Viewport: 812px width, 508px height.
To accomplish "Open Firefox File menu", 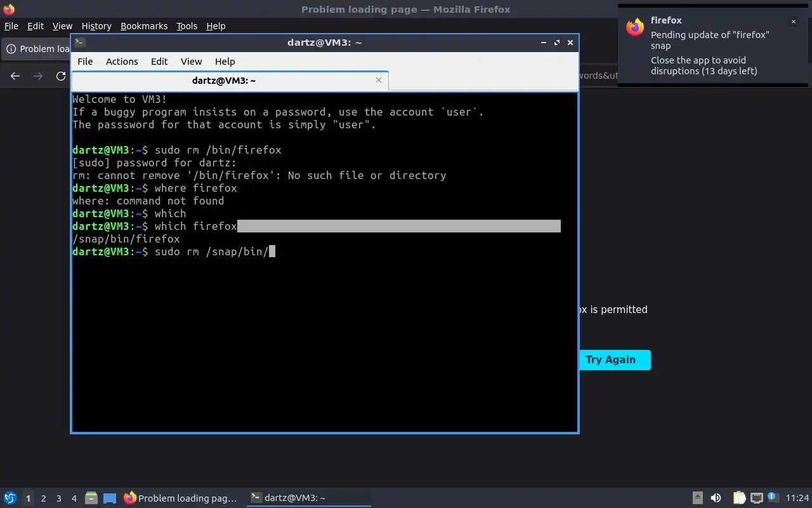I will [x=11, y=26].
